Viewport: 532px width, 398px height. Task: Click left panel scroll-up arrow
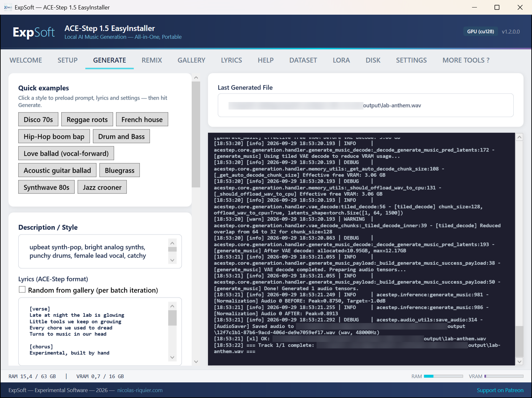click(196, 78)
